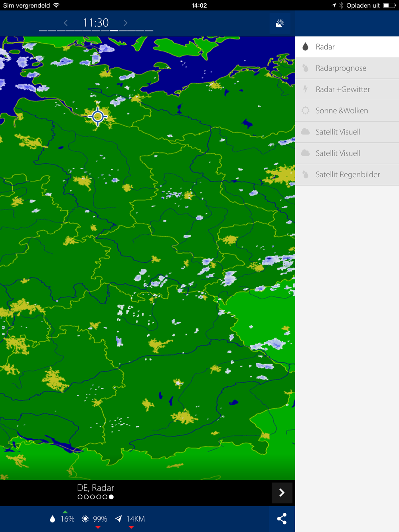Tap the location crosshair marker on the map
The image size is (399, 532).
98,117
